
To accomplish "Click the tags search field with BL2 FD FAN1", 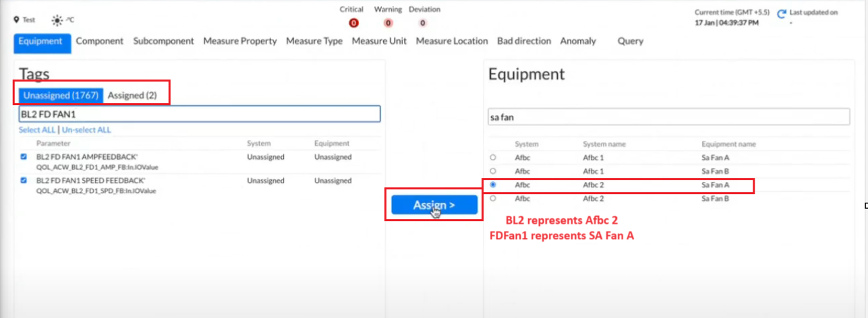I will pos(200,114).
